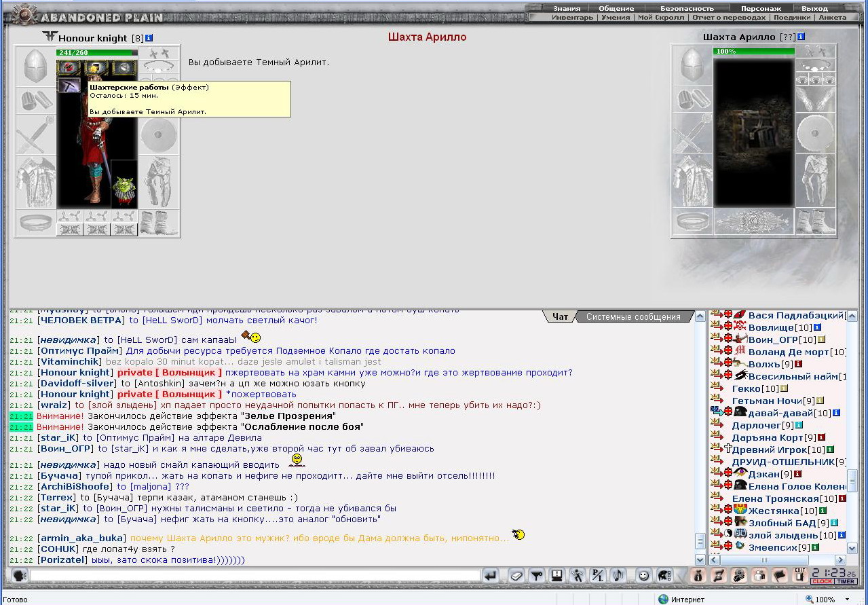Click boots slot of Honour knight

coord(159,223)
